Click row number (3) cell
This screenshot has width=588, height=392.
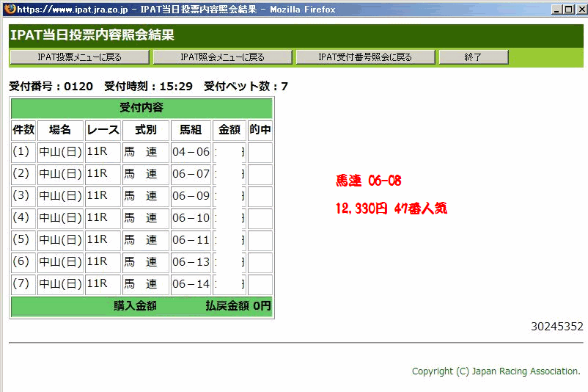23,197
